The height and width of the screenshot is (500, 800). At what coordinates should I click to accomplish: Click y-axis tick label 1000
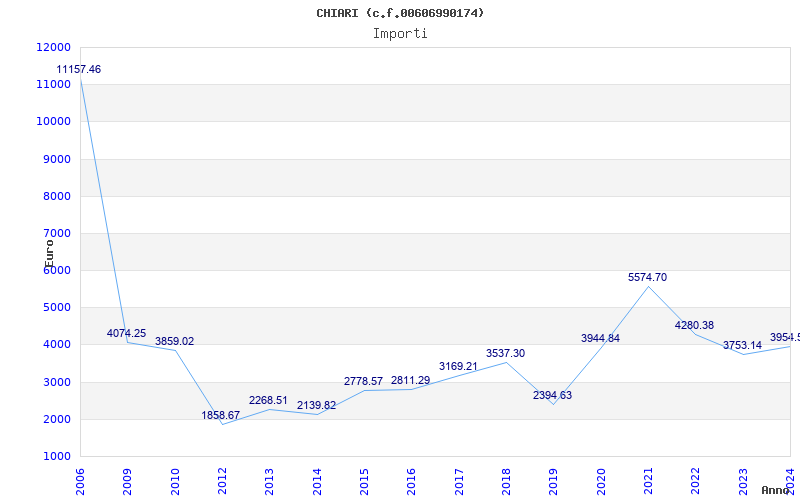[x=56, y=457]
